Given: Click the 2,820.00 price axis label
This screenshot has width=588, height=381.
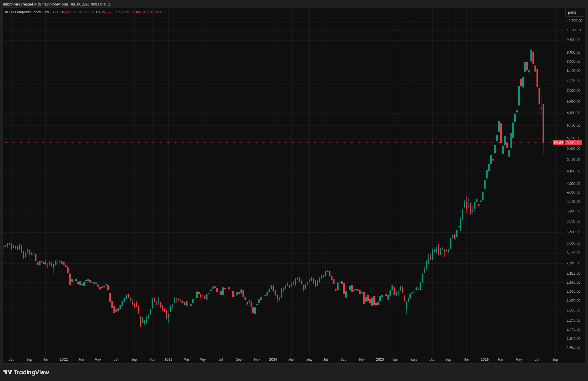Looking at the screenshot, I should tap(574, 274).
